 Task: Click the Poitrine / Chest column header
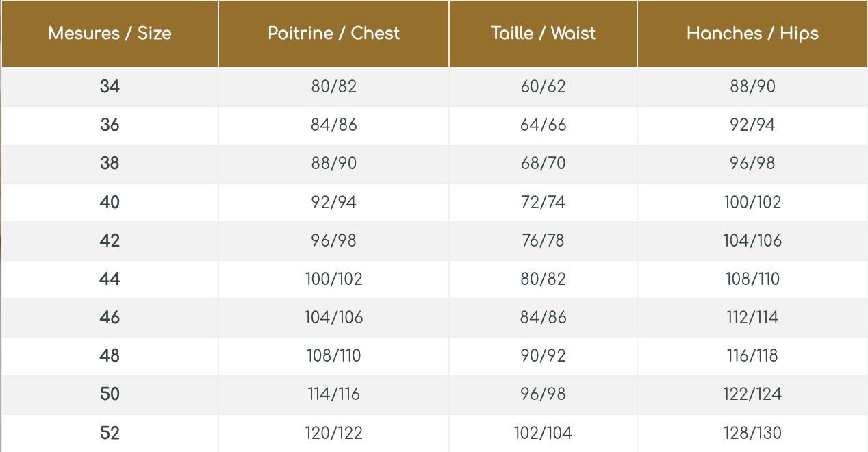click(333, 34)
